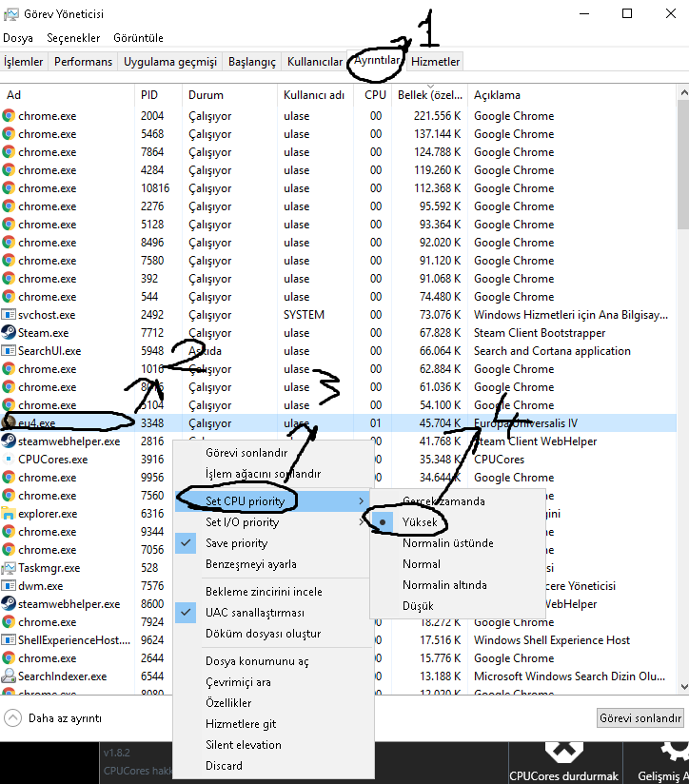Image resolution: width=689 pixels, height=784 pixels.
Task: Click the chrome.exe icon for PID 2004
Action: coord(8,116)
